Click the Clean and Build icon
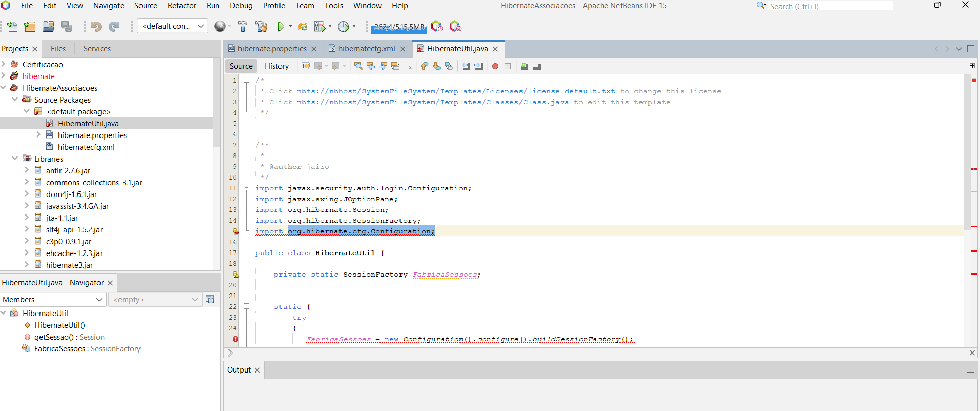The width and height of the screenshot is (980, 411). tap(262, 26)
